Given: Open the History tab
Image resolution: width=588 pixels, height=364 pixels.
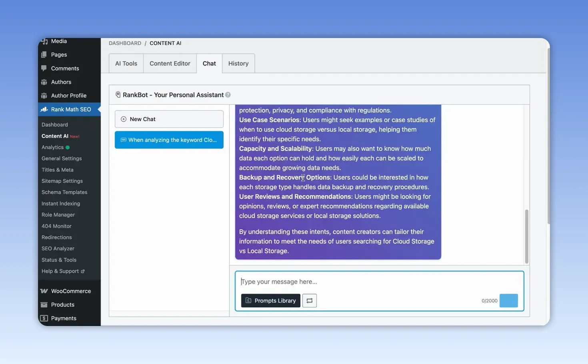Looking at the screenshot, I should point(238,64).
